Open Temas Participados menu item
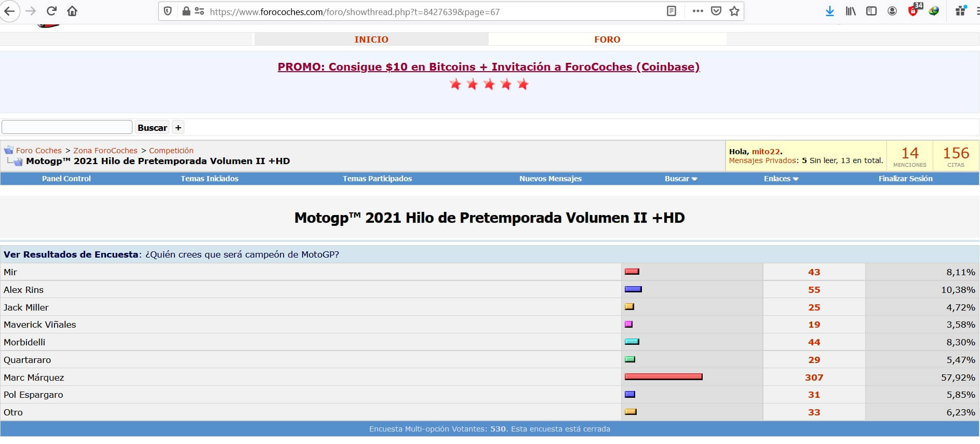The image size is (980, 444). (x=377, y=179)
